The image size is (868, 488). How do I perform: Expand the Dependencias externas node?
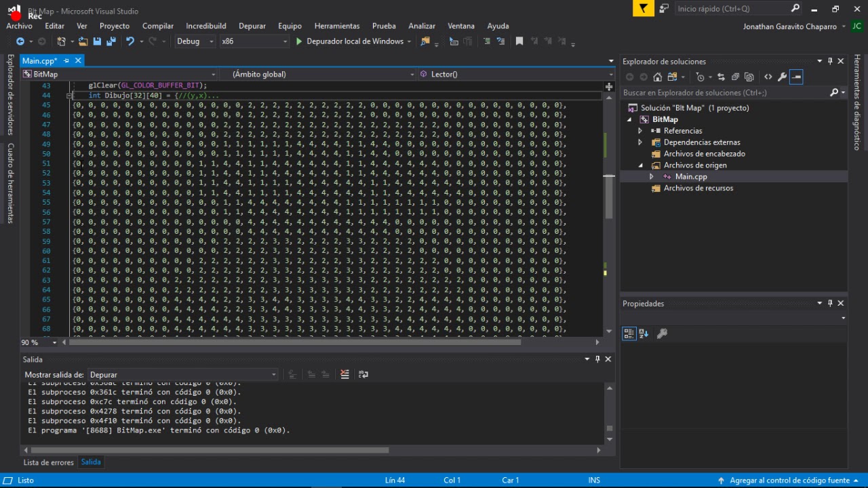pos(640,142)
